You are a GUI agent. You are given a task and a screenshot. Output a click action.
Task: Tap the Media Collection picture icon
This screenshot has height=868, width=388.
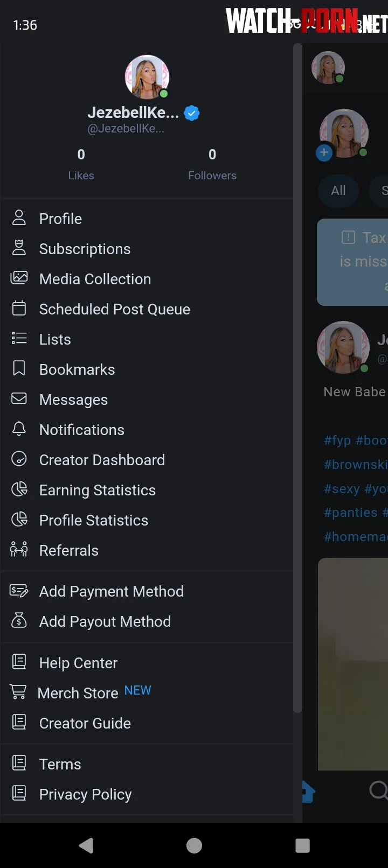pos(19,278)
